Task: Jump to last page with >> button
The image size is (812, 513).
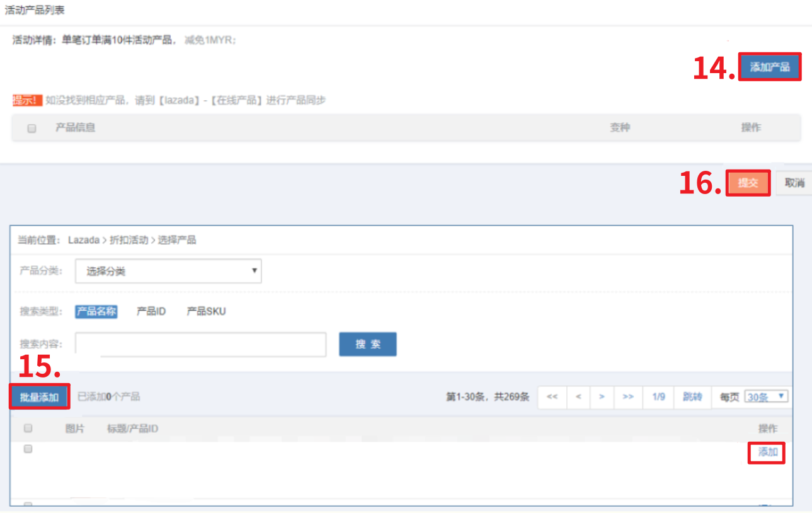Action: (x=627, y=397)
